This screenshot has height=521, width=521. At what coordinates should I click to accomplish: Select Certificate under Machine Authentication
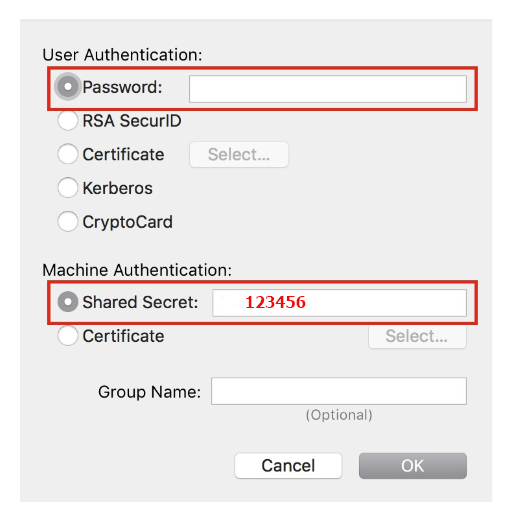click(x=68, y=336)
